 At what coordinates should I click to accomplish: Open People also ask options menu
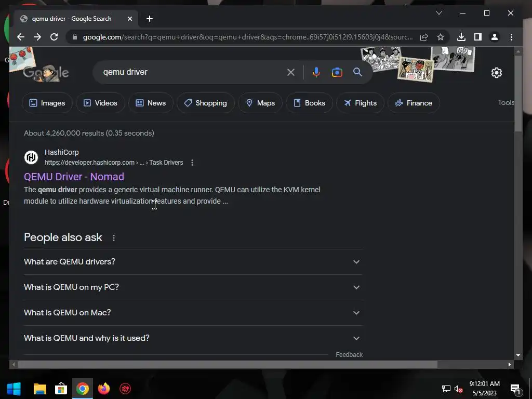(x=114, y=238)
